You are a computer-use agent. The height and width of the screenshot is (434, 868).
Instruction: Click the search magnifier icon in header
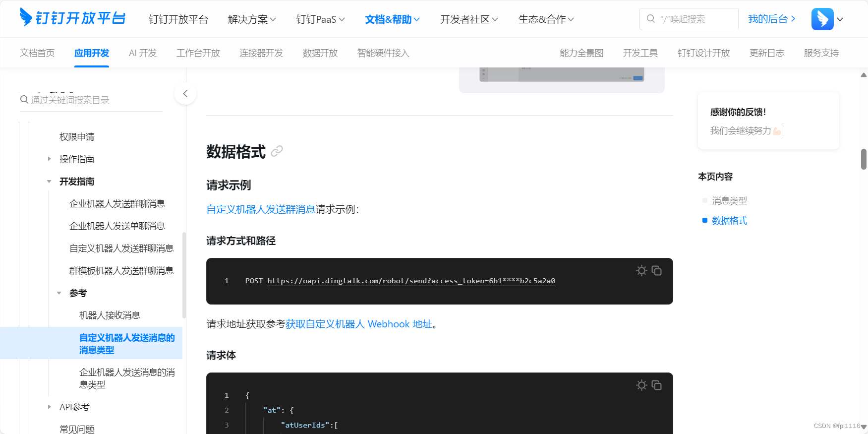tap(651, 19)
